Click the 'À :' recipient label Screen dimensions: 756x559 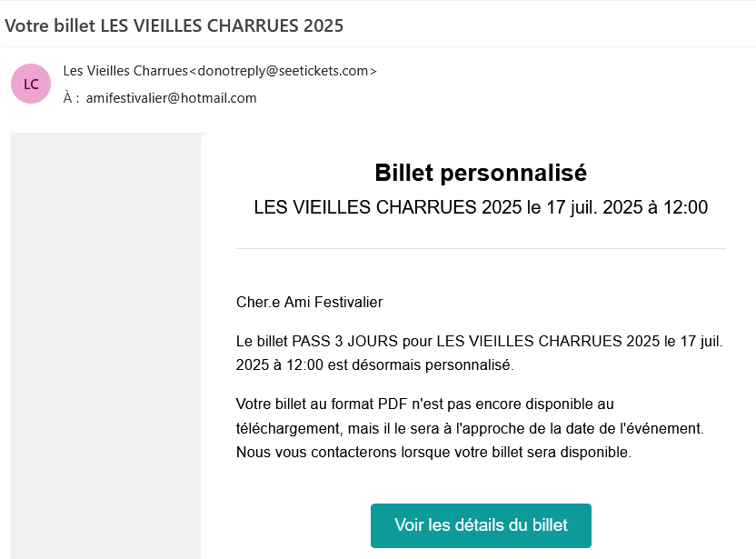tap(71, 98)
